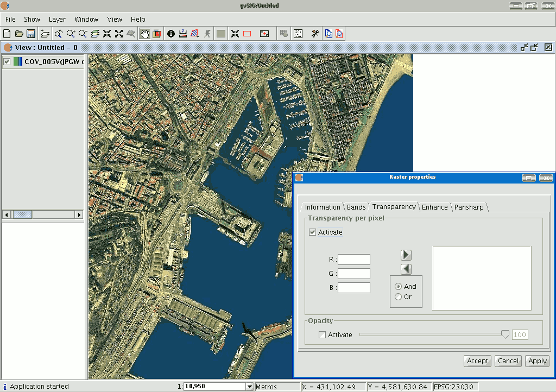Image resolution: width=556 pixels, height=392 pixels.
Task: Uncheck Activate under Transparency per pixel
Action: pos(312,232)
